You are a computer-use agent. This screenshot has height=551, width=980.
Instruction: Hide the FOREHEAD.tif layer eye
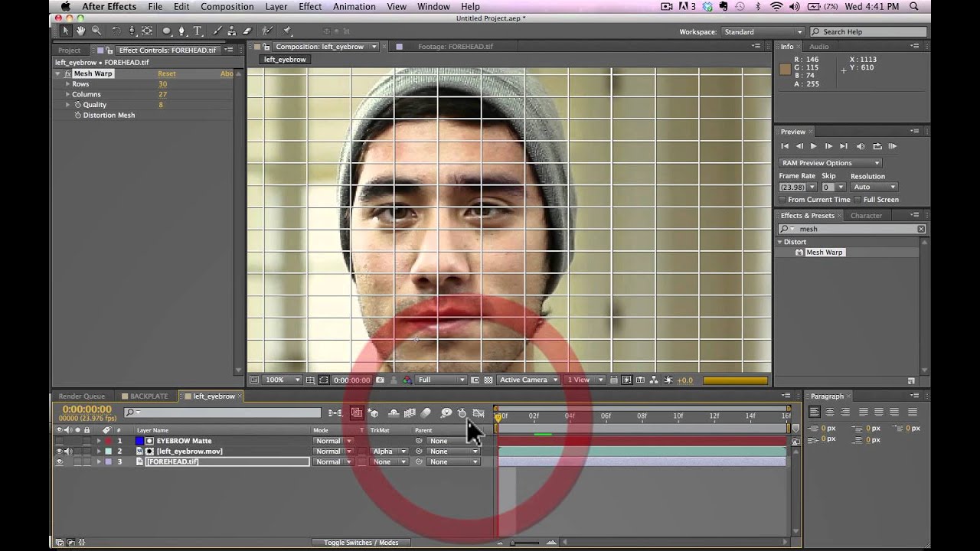[x=60, y=461]
